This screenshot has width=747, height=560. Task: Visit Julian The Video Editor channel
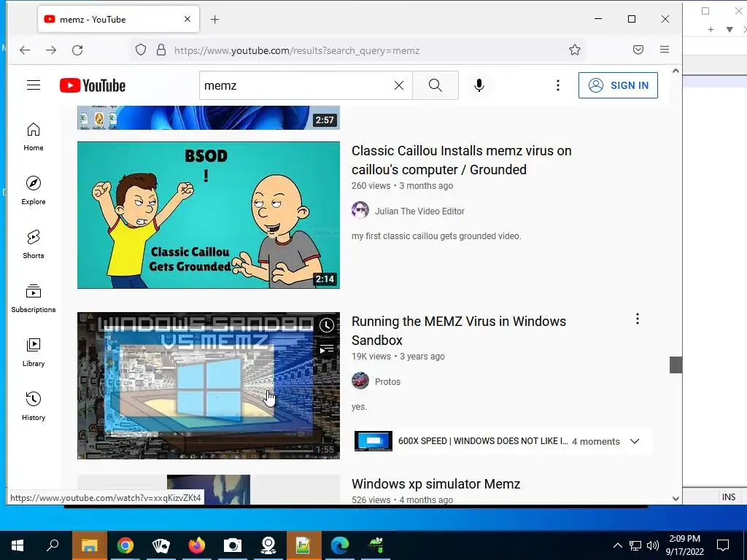419,211
